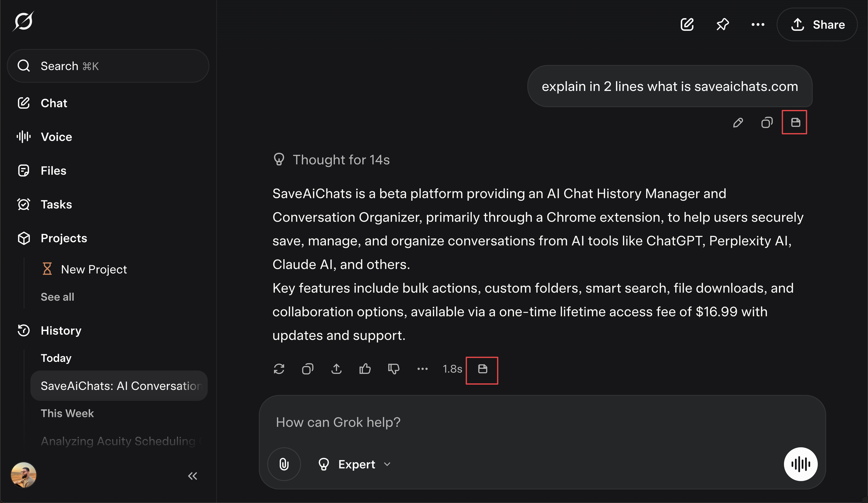Click See all under Projects
The width and height of the screenshot is (868, 503).
(57, 297)
